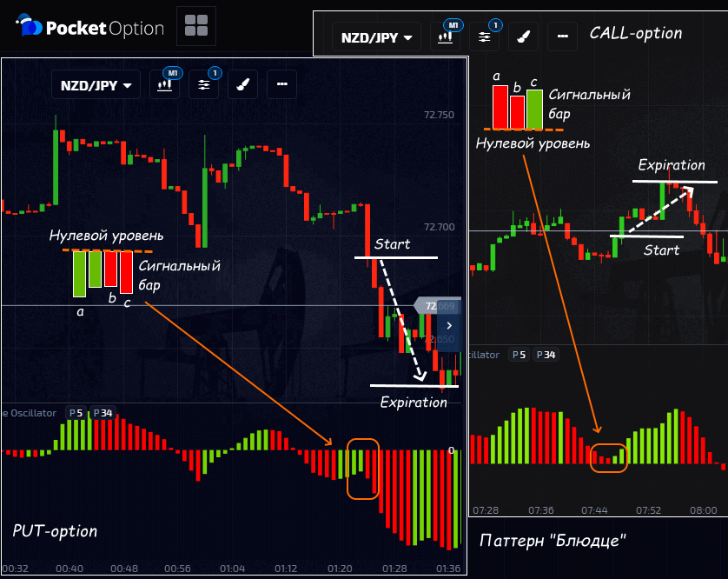728x579 pixels.
Task: Select the drawing brush in CALL-option chart
Action: (x=524, y=37)
